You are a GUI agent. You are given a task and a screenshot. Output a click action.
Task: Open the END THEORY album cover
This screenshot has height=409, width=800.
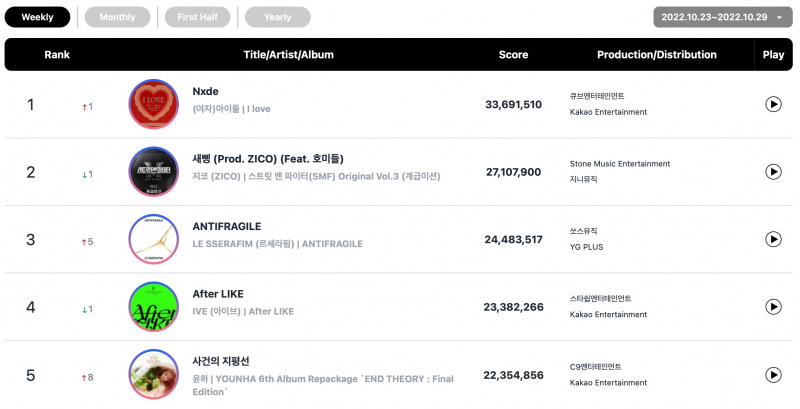click(x=154, y=375)
